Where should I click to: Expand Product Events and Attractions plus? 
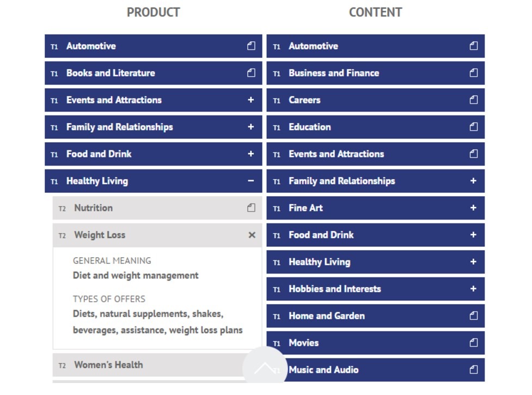pyautogui.click(x=251, y=100)
